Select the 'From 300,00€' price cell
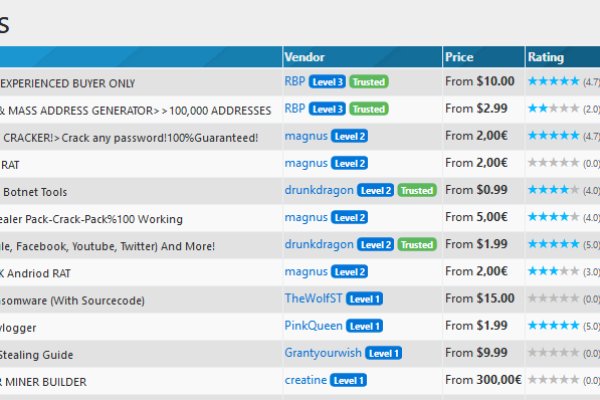 [483, 380]
